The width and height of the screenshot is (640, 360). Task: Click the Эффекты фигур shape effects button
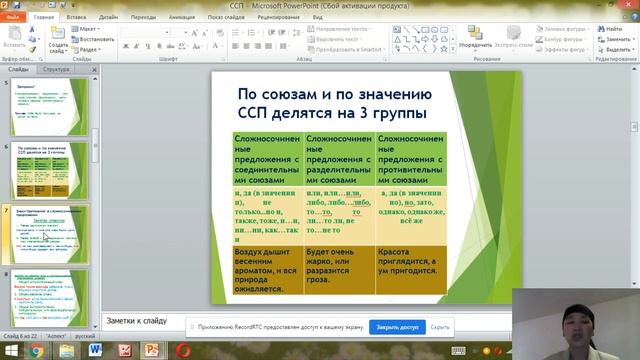(x=561, y=49)
